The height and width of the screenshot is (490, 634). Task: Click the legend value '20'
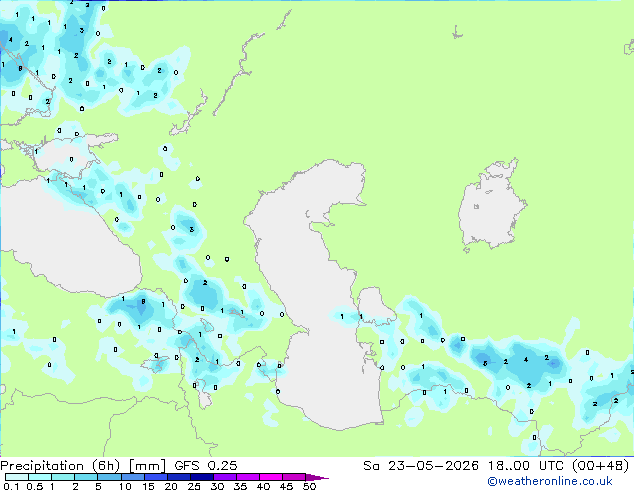pos(171,486)
